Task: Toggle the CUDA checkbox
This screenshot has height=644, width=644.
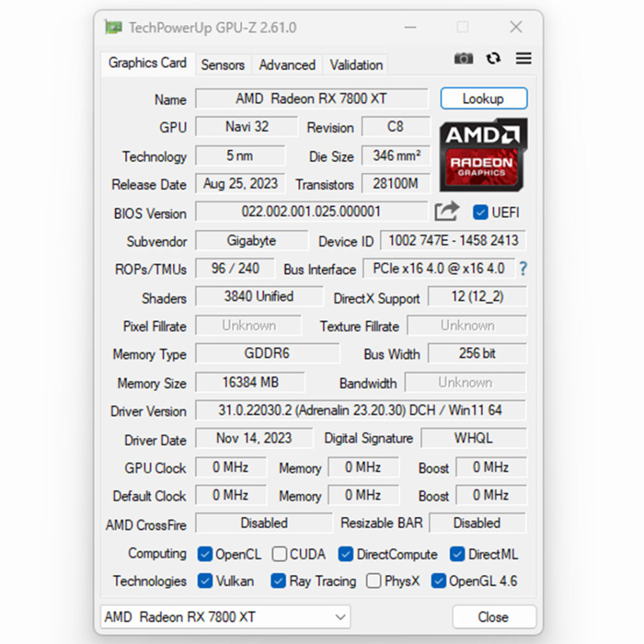Action: click(279, 554)
